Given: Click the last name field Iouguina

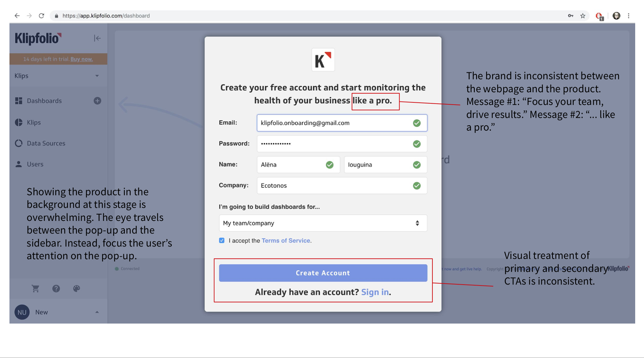Looking at the screenshot, I should pos(385,165).
